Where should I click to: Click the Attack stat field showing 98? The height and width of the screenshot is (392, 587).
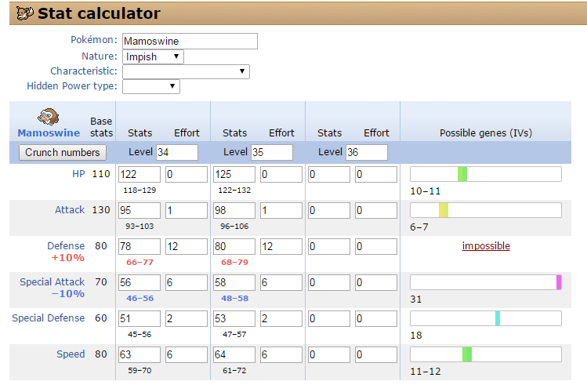234,210
